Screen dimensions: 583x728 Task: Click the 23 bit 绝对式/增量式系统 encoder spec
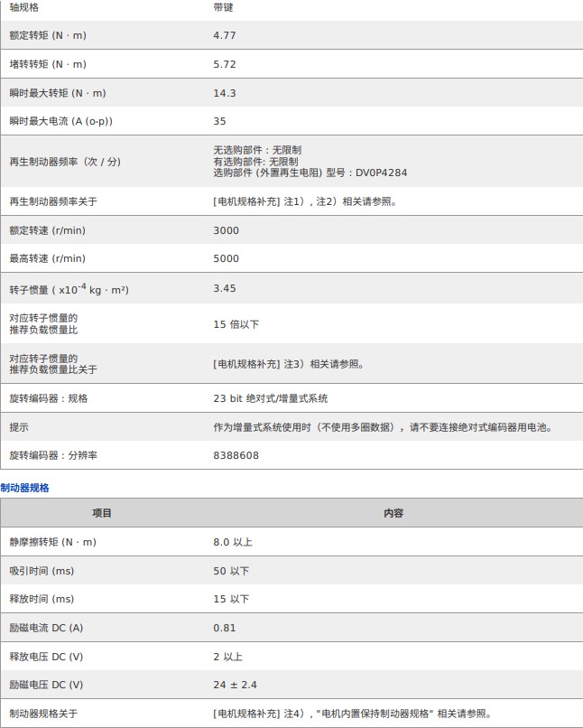point(270,398)
